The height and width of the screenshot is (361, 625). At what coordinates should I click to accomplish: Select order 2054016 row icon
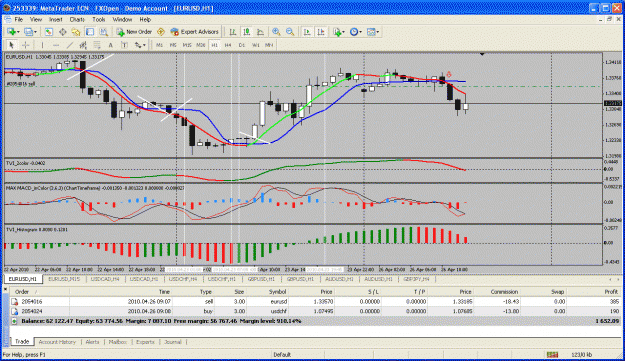coord(14,302)
